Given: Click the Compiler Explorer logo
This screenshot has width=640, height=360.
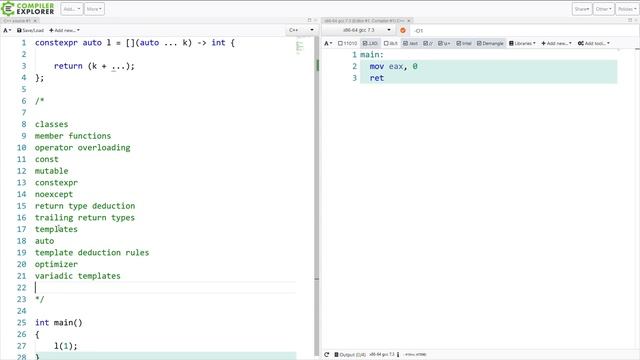Looking at the screenshot, I should (x=28, y=9).
